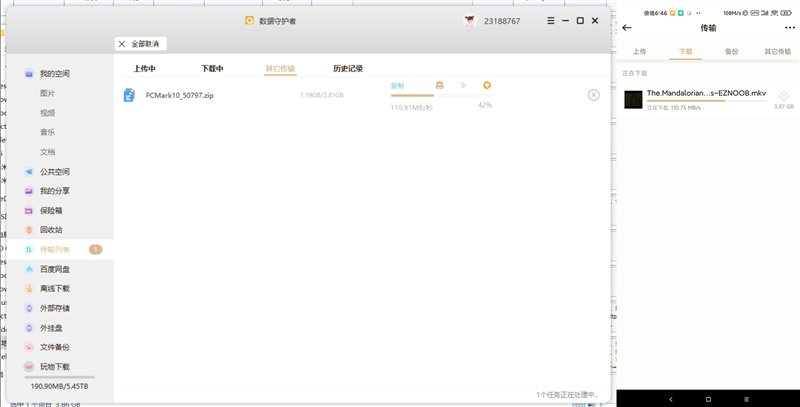Pause the Mandalorian mkv download on phone
The image size is (800, 407).
[x=783, y=96]
